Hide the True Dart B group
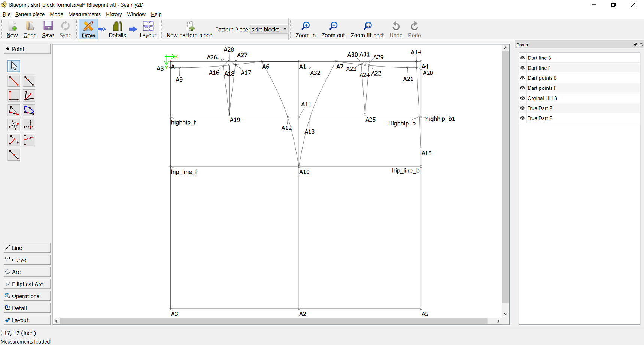The height and width of the screenshot is (345, 644). 523,108
